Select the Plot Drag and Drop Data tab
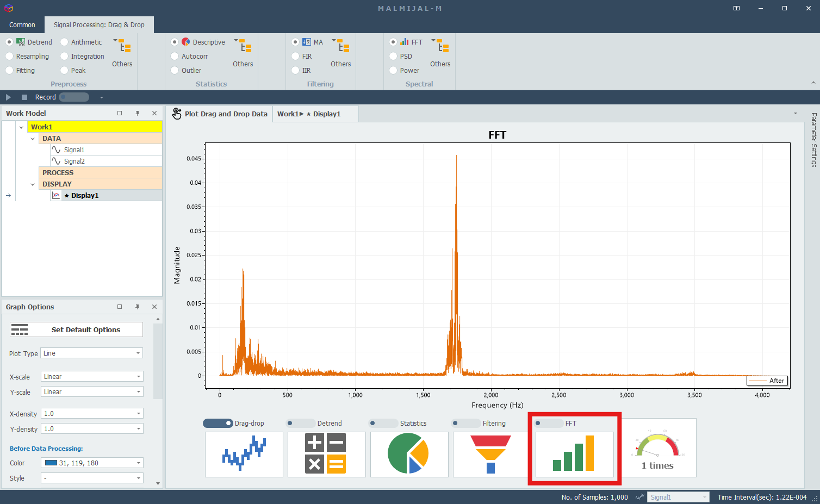This screenshot has width=820, height=504. [220, 114]
